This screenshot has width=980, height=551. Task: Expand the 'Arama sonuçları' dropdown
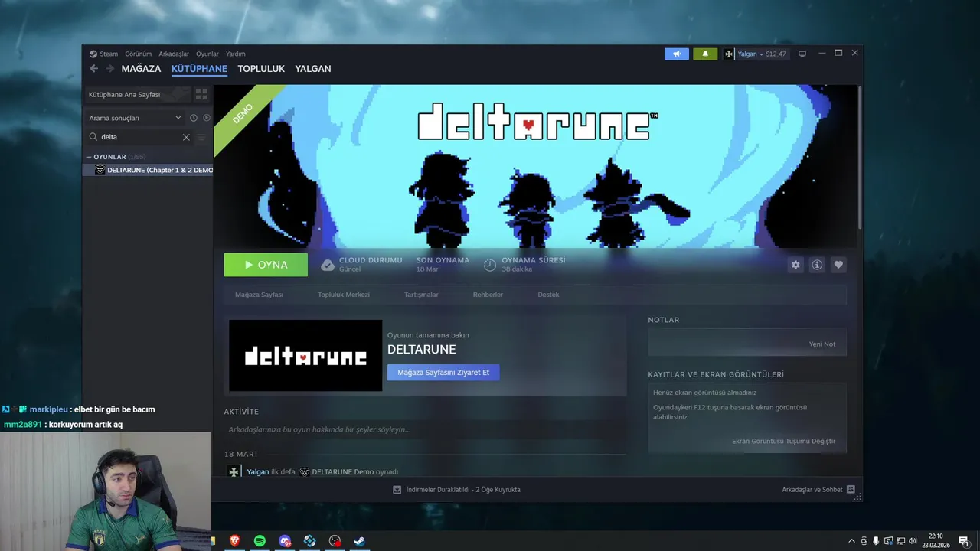click(135, 118)
